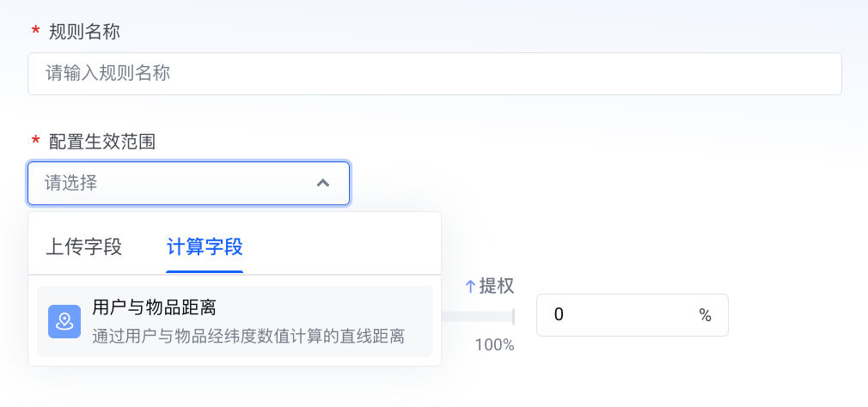This screenshot has height=407, width=868.
Task: Switch to the 上传字段 tab
Action: (x=83, y=247)
